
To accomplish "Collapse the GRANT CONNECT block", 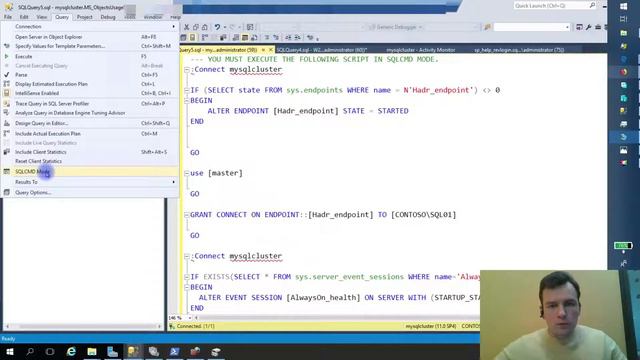I will coord(187,215).
